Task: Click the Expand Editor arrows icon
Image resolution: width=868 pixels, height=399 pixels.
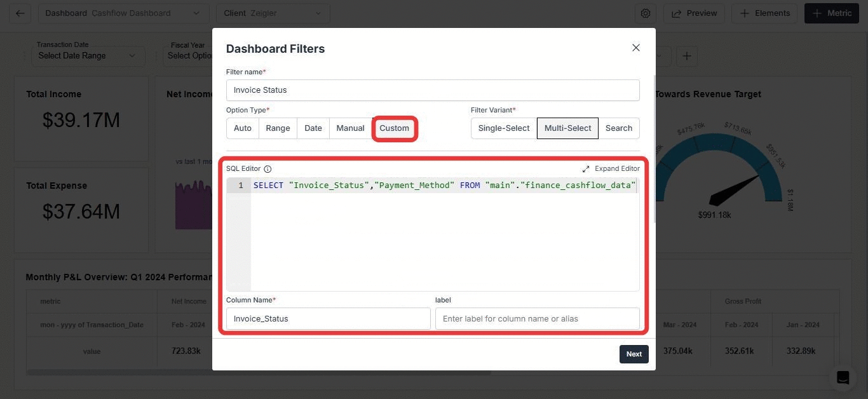Action: [x=586, y=169]
